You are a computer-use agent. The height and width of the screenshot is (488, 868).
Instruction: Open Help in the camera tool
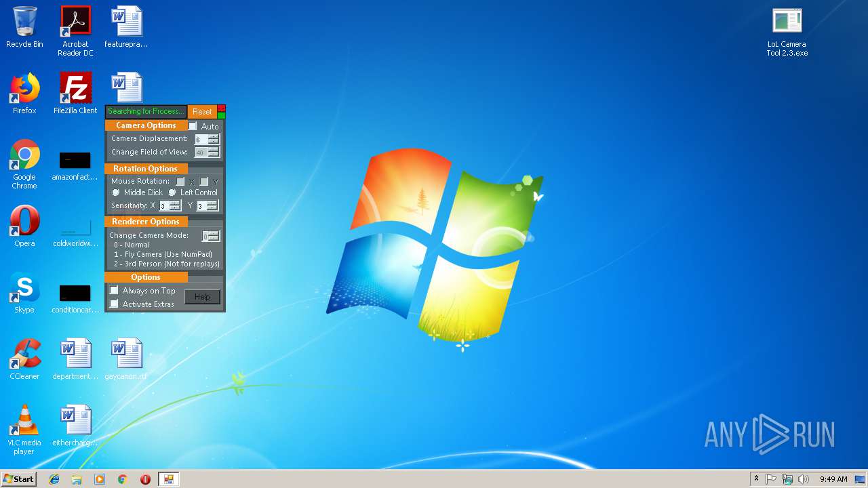click(202, 297)
